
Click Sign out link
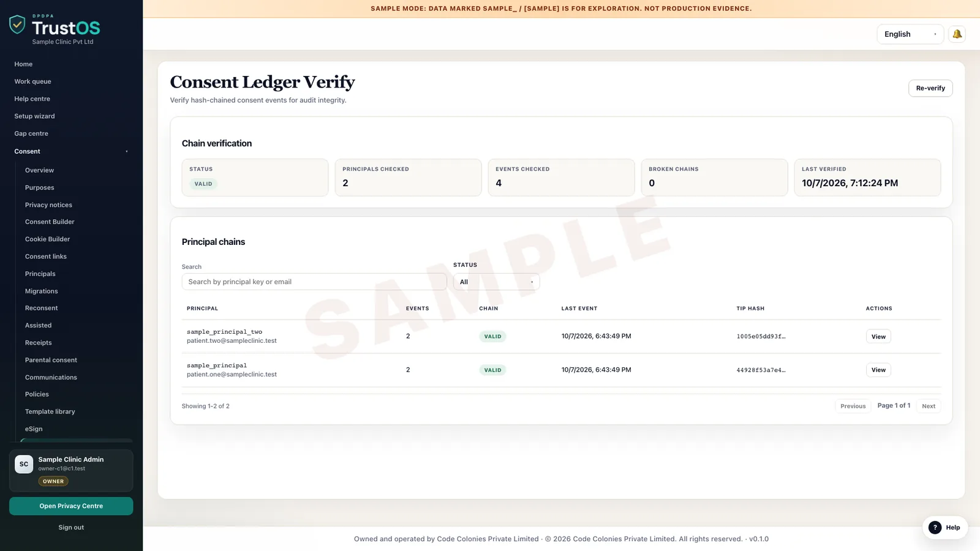71,527
